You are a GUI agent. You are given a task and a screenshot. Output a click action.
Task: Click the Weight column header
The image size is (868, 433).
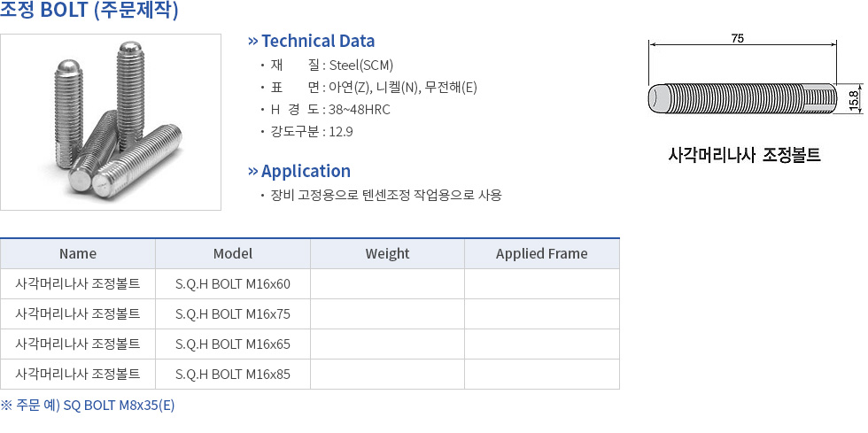point(388,253)
